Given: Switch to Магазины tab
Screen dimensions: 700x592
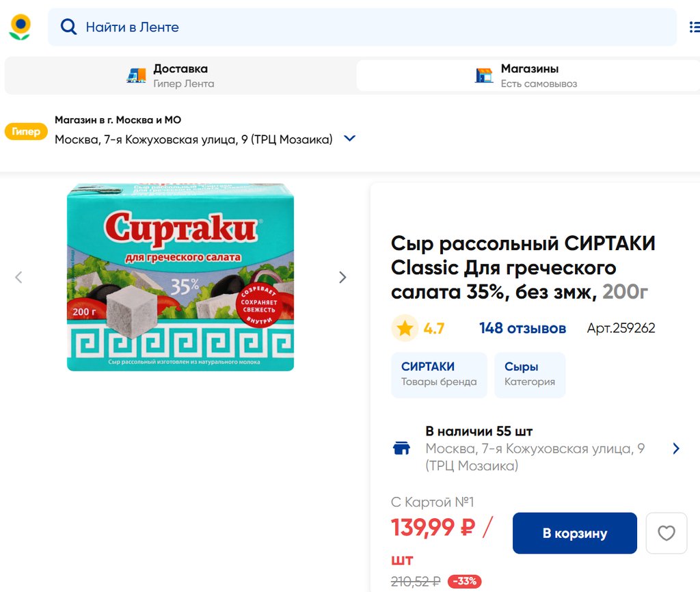Looking at the screenshot, I should [x=526, y=75].
